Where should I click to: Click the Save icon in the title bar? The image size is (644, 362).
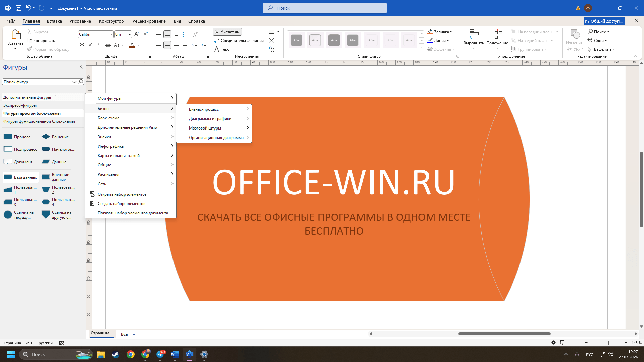[x=19, y=8]
